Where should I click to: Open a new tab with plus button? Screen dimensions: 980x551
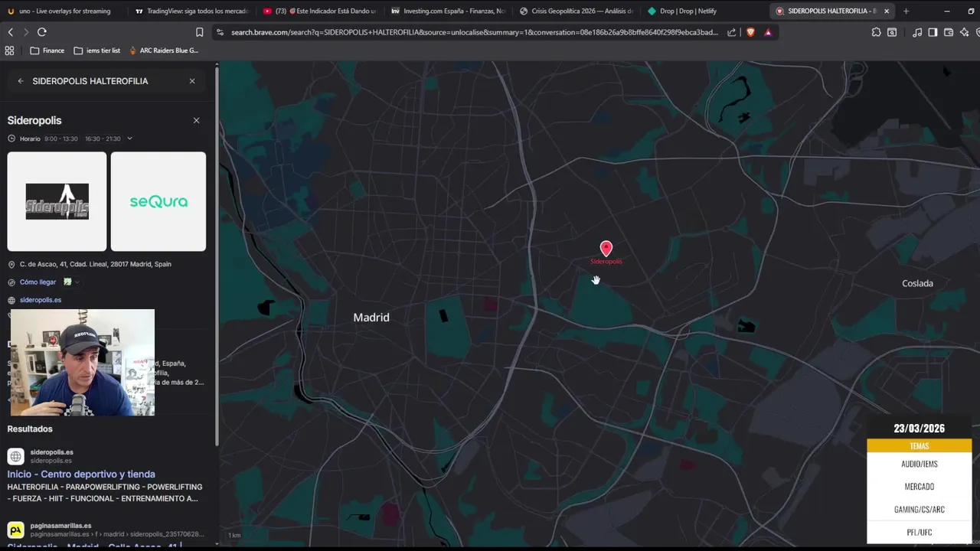click(x=906, y=11)
